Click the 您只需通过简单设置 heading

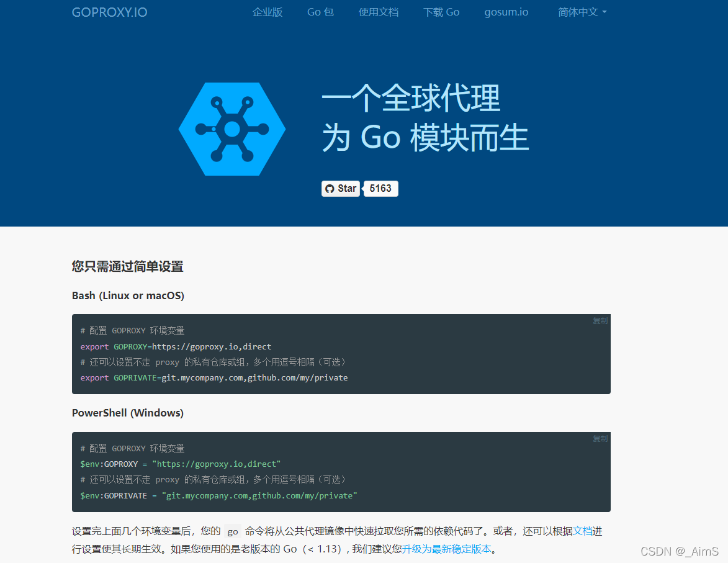(x=128, y=266)
